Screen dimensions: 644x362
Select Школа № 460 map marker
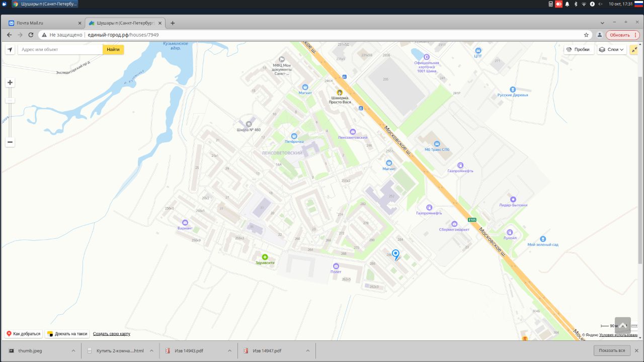point(249,124)
